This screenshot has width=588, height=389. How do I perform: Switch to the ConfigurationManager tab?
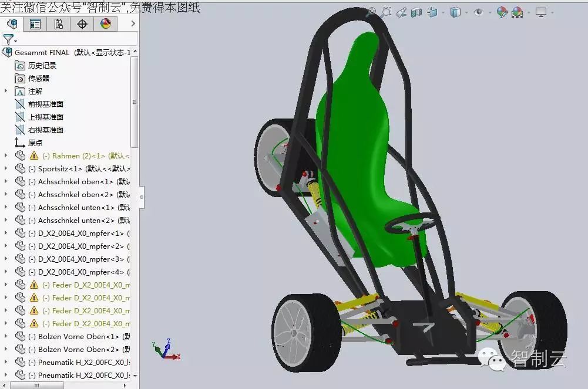click(58, 24)
